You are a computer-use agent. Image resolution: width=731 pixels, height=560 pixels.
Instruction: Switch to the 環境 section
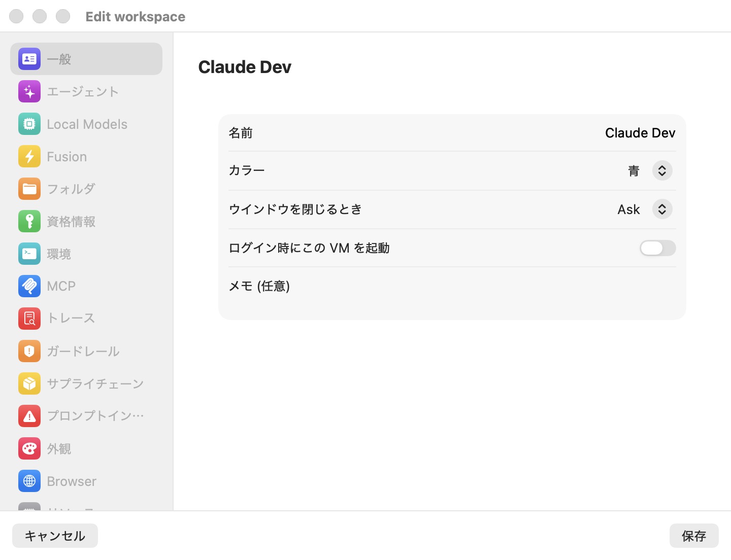pos(86,254)
